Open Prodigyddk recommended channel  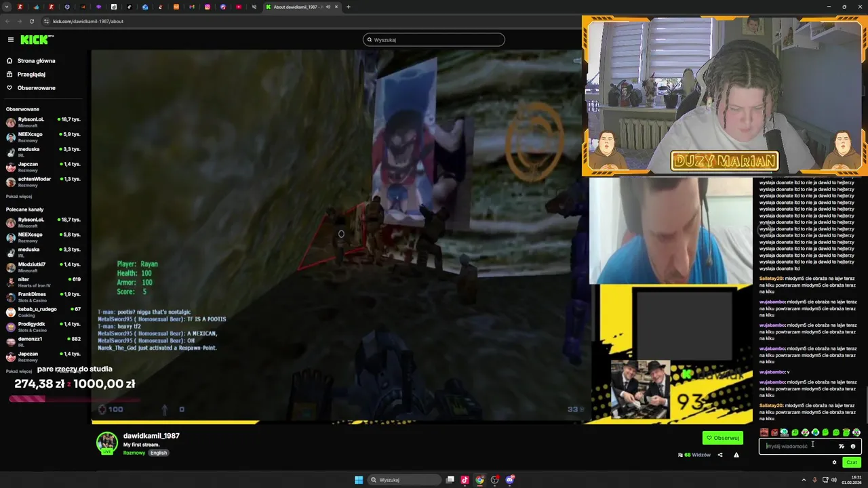(x=43, y=327)
